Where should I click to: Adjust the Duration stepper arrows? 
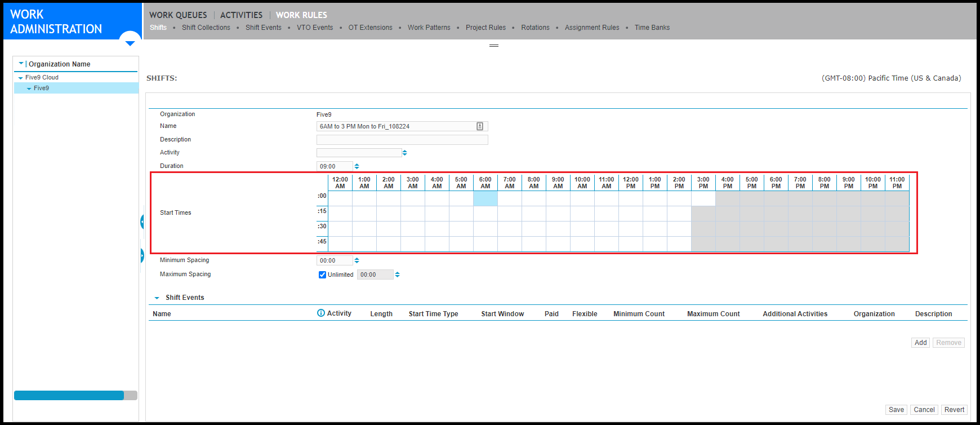pos(357,166)
